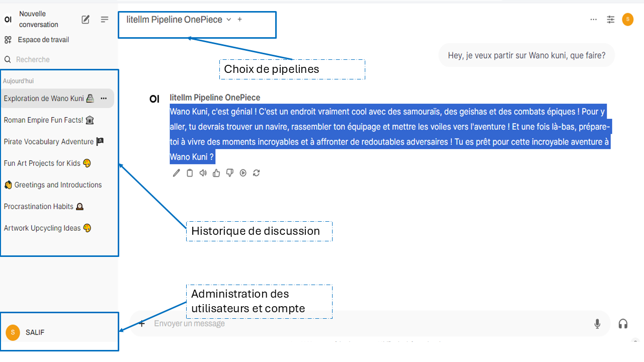The height and width of the screenshot is (362, 644).
Task: Regenerate the response with refresh icon
Action: coord(257,173)
